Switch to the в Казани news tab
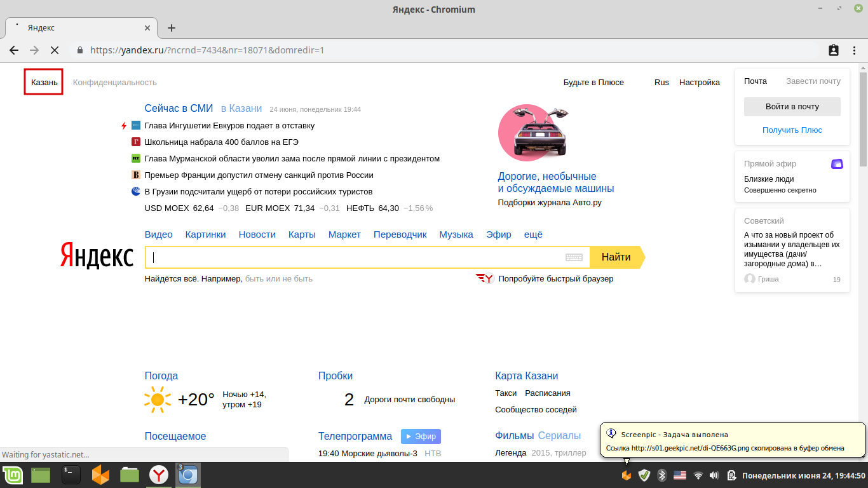Image resolution: width=868 pixels, height=488 pixels. pyautogui.click(x=241, y=109)
